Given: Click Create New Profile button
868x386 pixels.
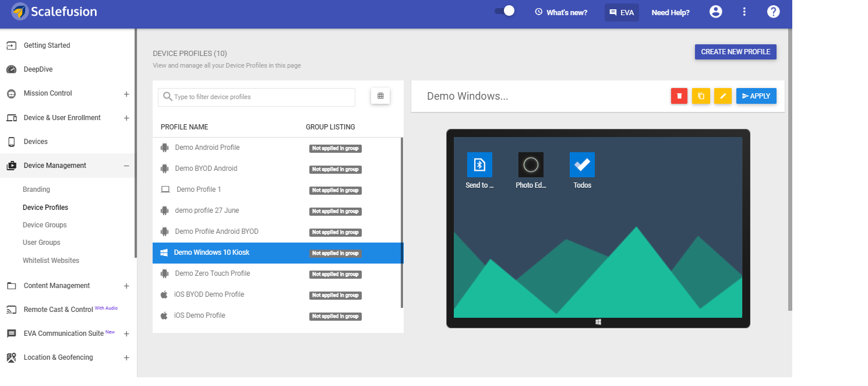Looking at the screenshot, I should pyautogui.click(x=735, y=52).
